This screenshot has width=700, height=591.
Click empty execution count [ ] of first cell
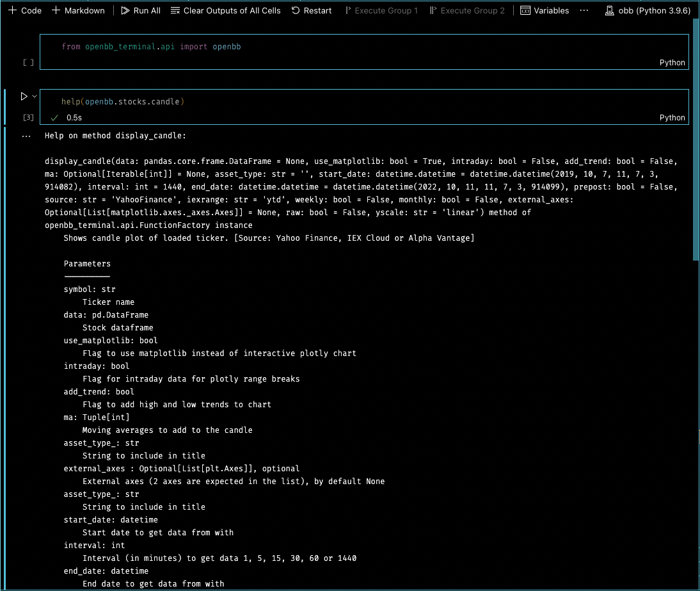(28, 63)
